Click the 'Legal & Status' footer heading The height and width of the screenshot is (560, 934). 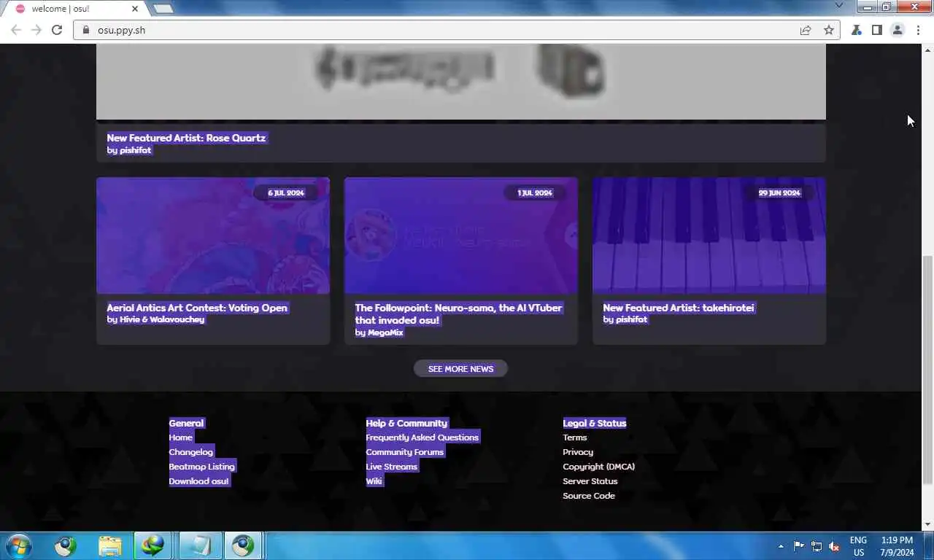[x=595, y=423]
